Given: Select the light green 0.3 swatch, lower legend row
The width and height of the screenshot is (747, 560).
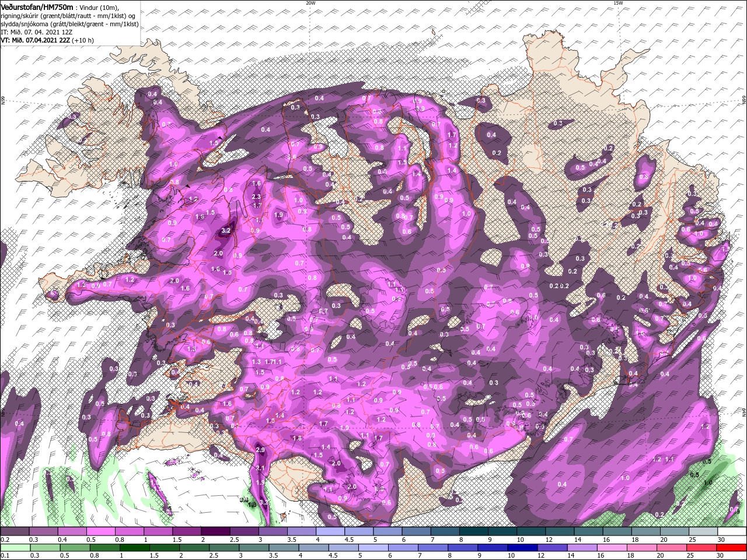Looking at the screenshot, I should [x=44, y=548].
